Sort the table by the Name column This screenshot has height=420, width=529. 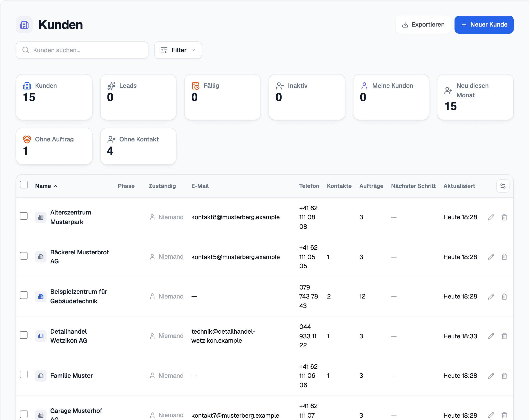point(46,186)
